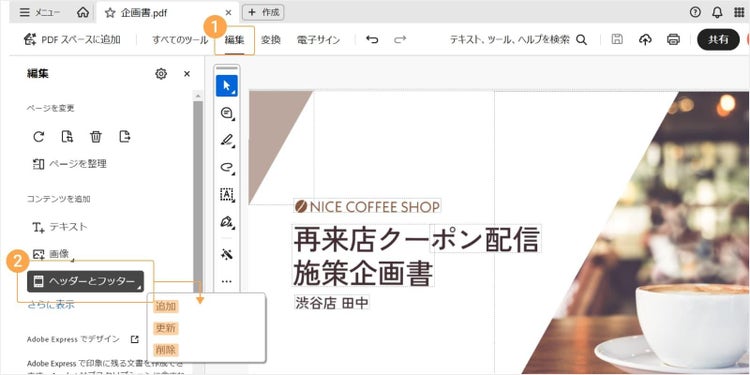750x375 pixels.
Task: Star the 企画書.pdf document
Action: pos(110,13)
